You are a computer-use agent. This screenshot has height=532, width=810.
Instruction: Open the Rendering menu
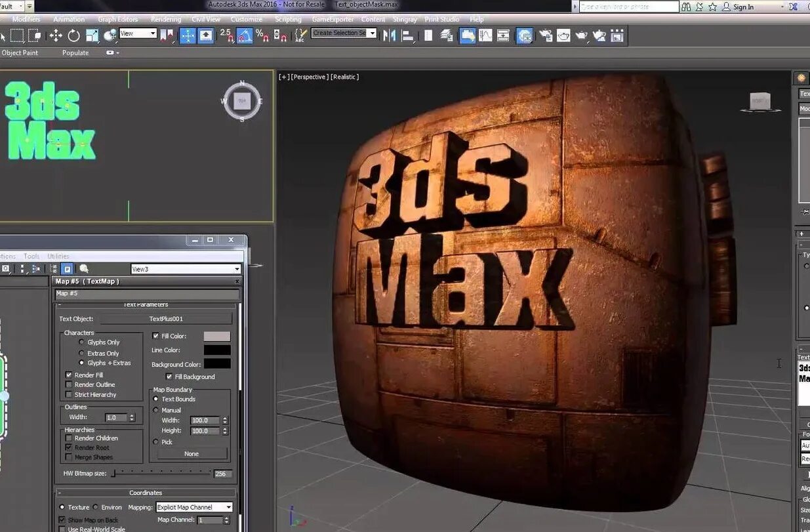pos(166,20)
